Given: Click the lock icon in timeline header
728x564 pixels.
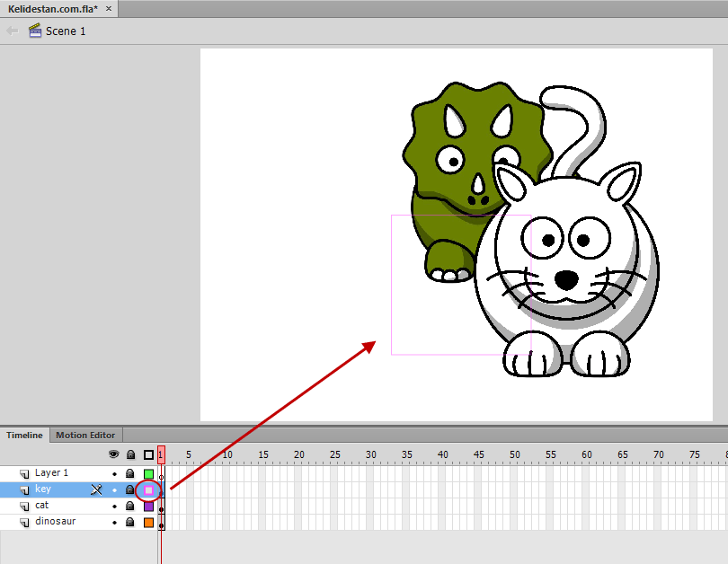Looking at the screenshot, I should (131, 454).
